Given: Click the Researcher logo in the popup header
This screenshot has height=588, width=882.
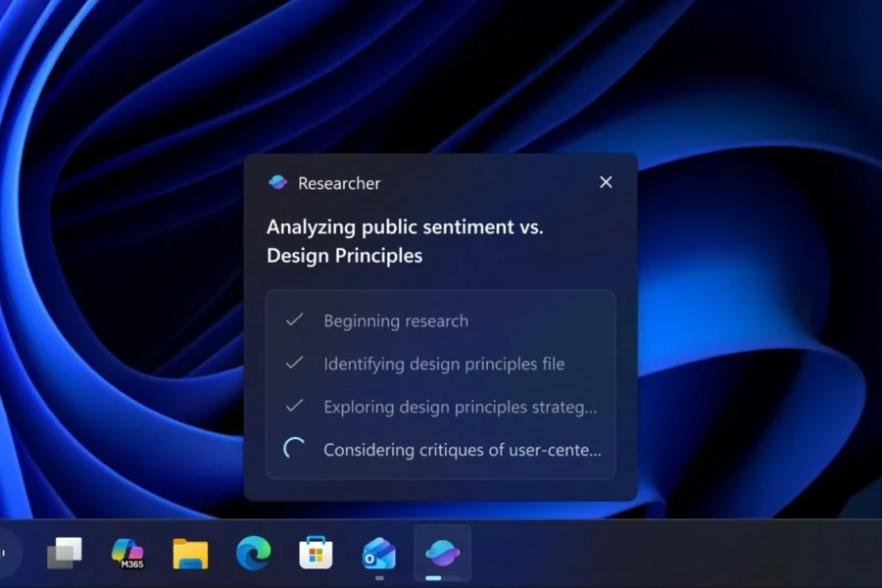Looking at the screenshot, I should (x=278, y=182).
